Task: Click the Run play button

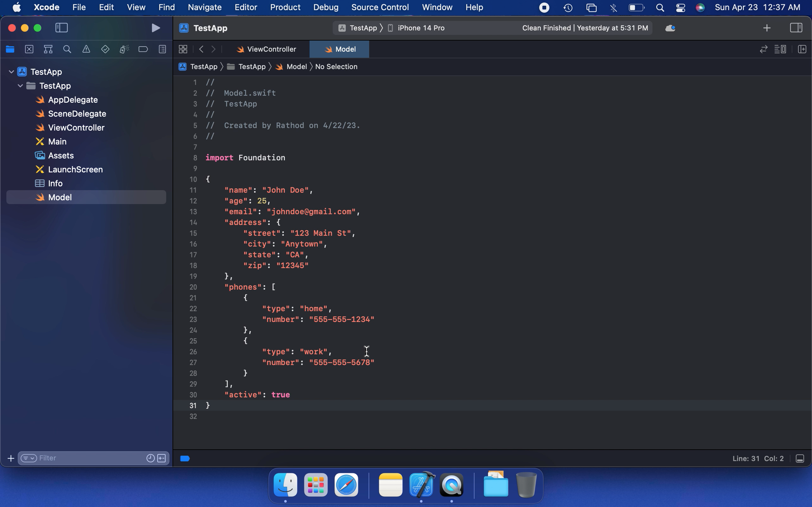Action: click(155, 28)
